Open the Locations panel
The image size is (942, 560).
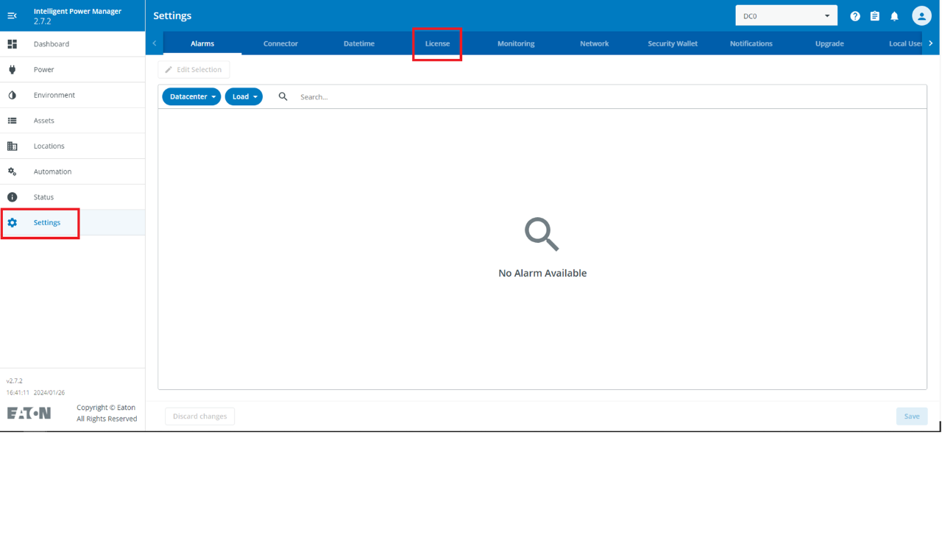pos(13,146)
